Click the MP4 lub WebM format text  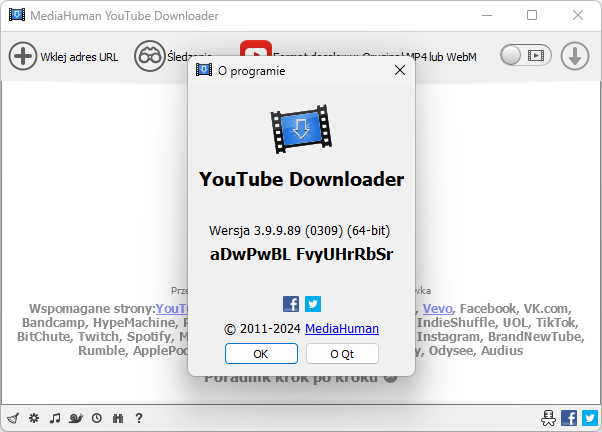(442, 57)
